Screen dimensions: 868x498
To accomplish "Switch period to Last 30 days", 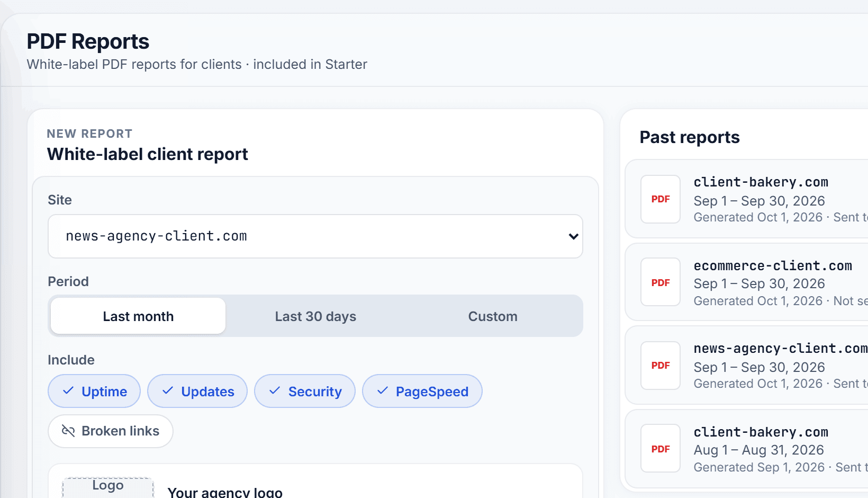I will tap(315, 316).
